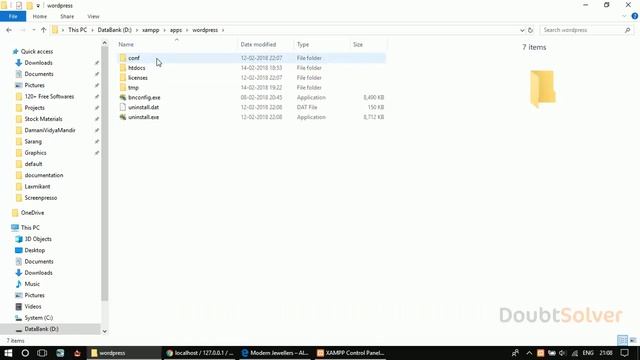
Task: Expand the ribbon with the chevron
Action: (x=624, y=16)
